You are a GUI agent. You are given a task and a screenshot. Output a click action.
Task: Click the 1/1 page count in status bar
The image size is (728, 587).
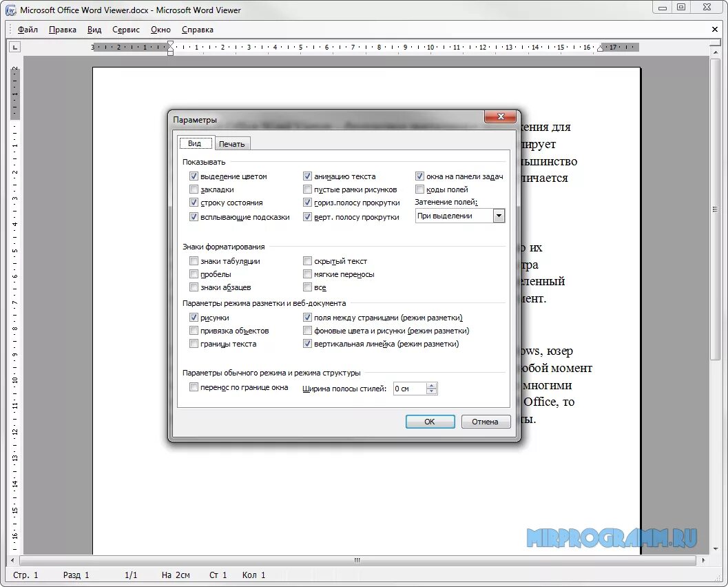131,575
